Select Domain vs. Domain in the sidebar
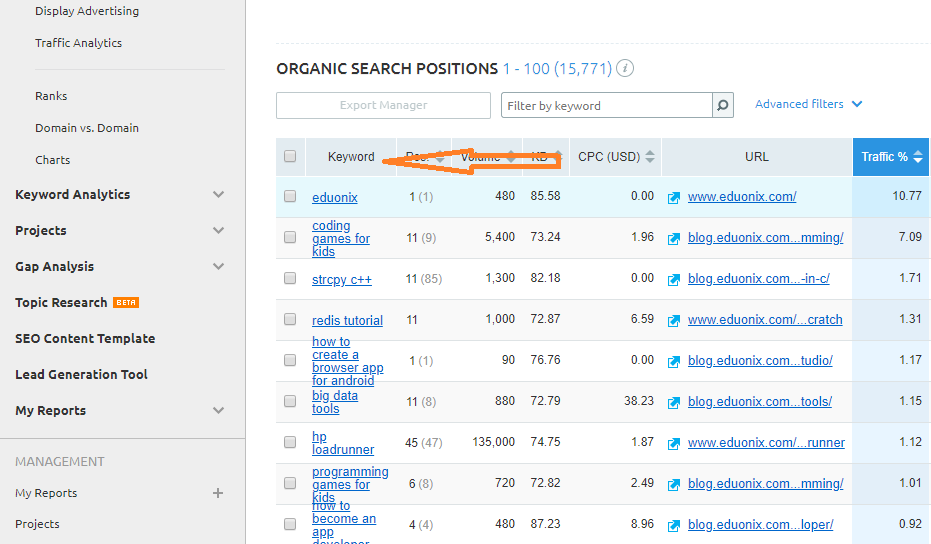Viewport: 931px width, 544px height. point(87,128)
